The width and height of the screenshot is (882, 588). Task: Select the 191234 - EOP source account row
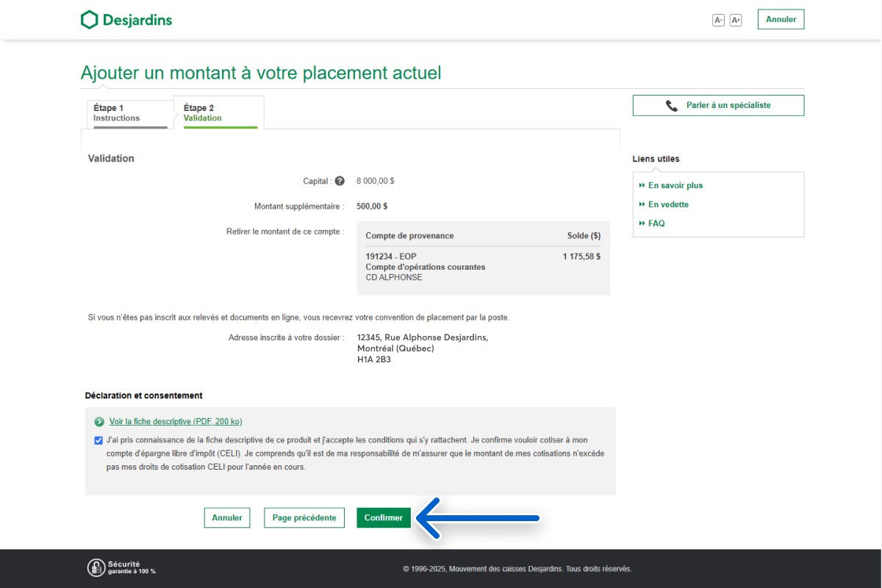click(483, 267)
